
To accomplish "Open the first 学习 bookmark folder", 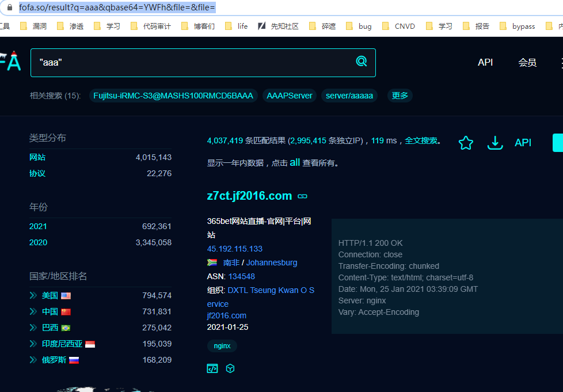I will pyautogui.click(x=107, y=26).
